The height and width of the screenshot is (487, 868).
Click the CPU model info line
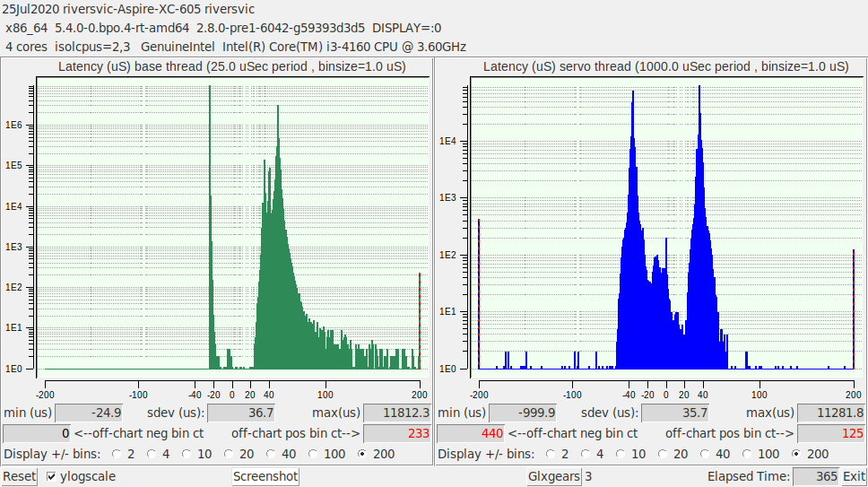(236, 47)
